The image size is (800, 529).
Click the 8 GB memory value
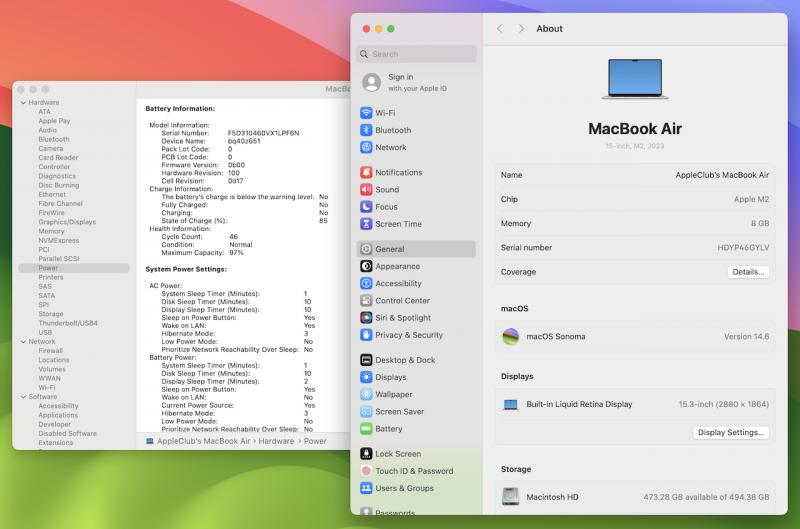click(x=760, y=223)
